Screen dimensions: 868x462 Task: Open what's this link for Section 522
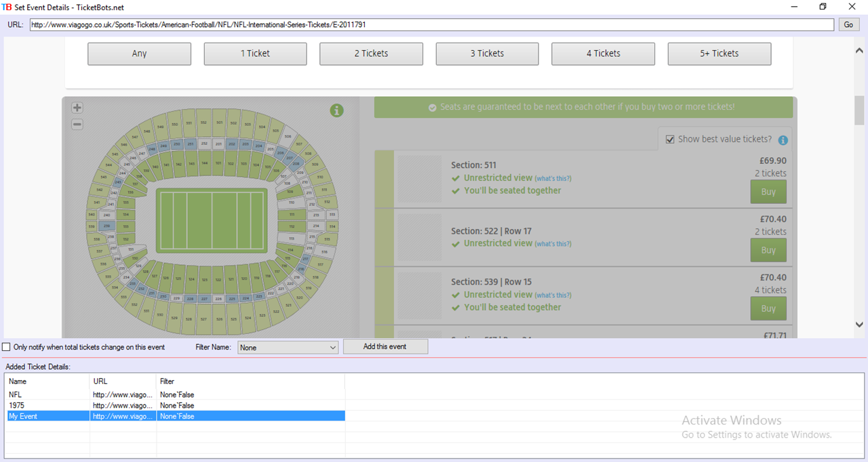(x=553, y=244)
